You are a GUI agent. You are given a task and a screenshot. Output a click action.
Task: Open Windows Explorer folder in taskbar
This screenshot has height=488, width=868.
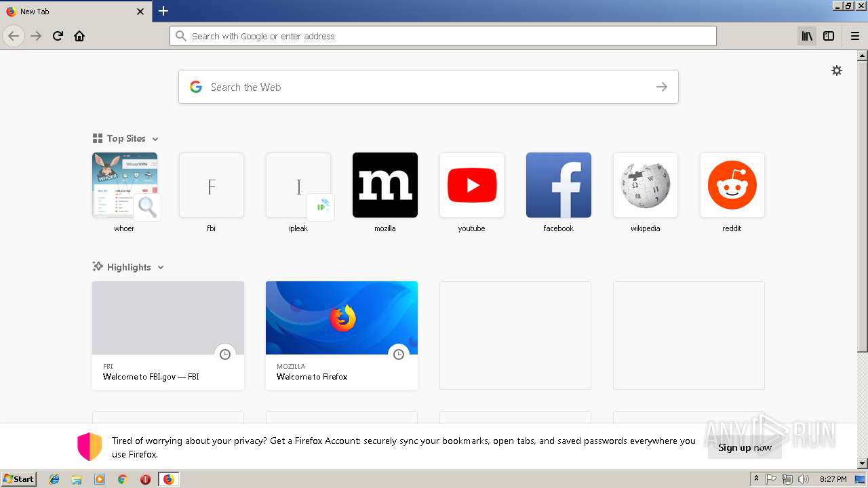click(77, 479)
